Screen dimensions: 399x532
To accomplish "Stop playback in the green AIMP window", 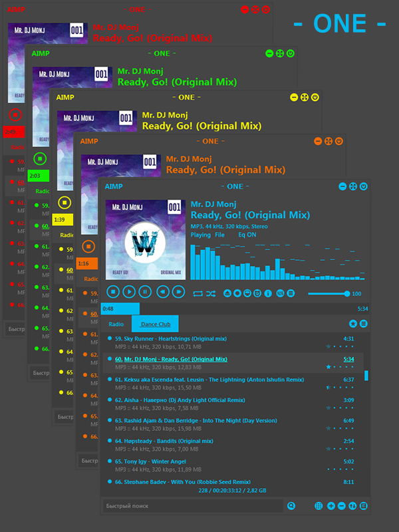I will 40,158.
